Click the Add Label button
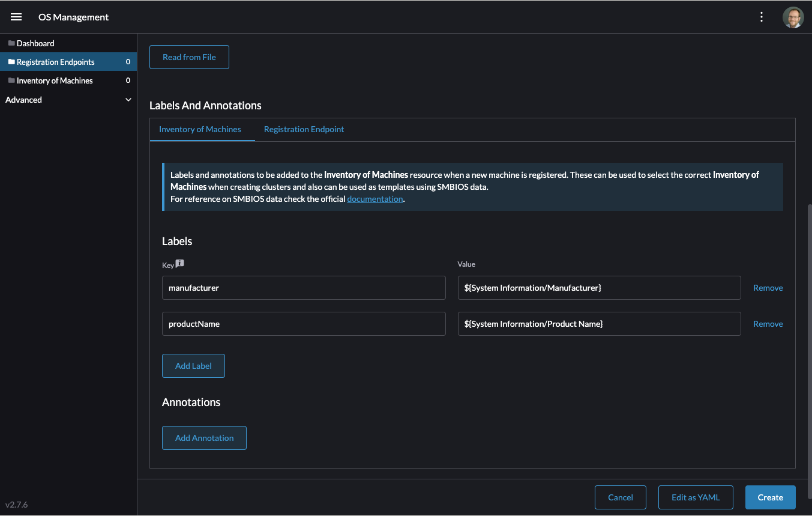812x516 pixels. tap(193, 366)
